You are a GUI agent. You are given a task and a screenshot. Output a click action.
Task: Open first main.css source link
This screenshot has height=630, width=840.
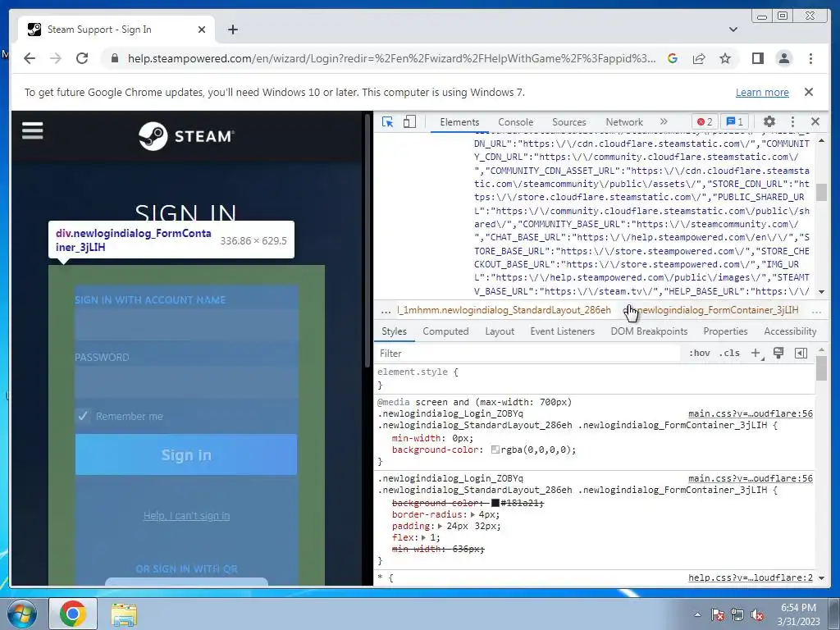coord(750,413)
